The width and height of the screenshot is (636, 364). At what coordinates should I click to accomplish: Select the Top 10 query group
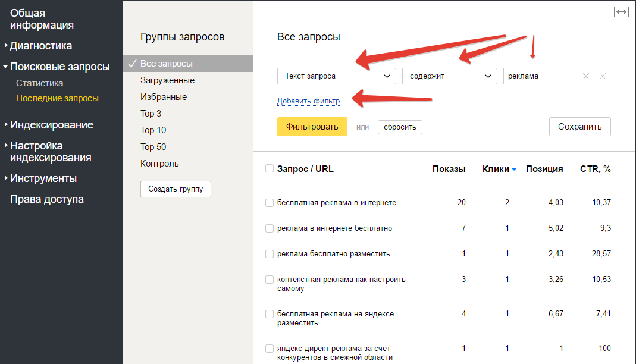[x=153, y=130]
